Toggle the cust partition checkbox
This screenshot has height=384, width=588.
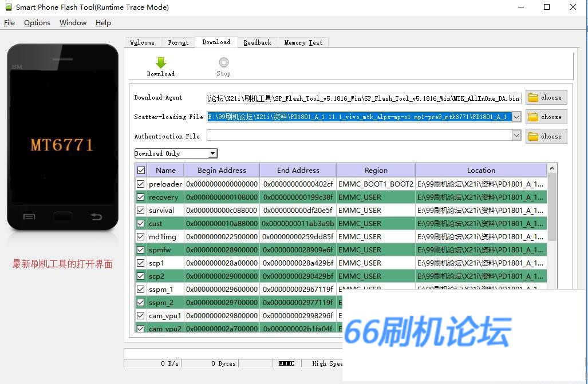tap(141, 224)
